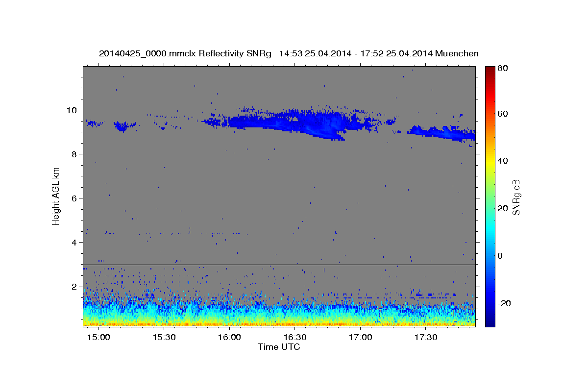Screen dimensions: 588x392
Task: Click the colorbar value 0
Action: click(x=500, y=256)
